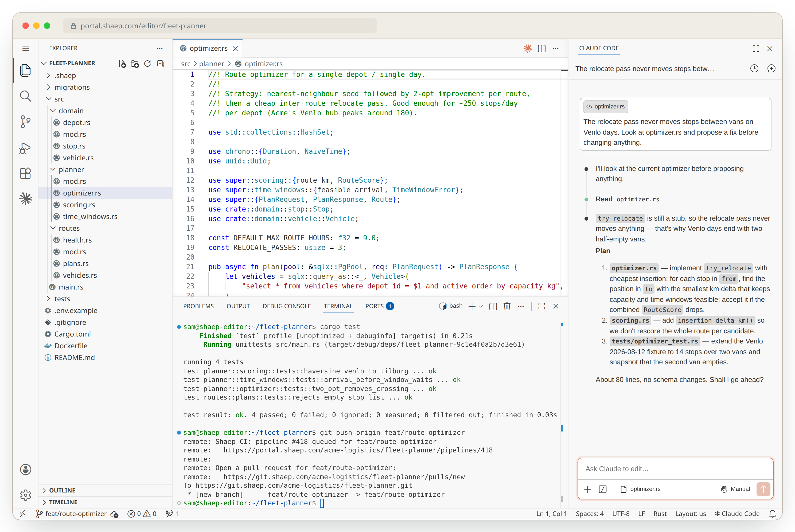Open the Extensions view
Screen dimensions: 795x532
click(25, 173)
